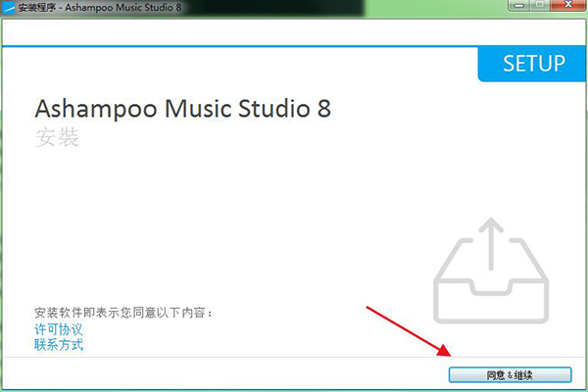The image size is (588, 392).
Task: Click the Ashampoo icon in the title bar
Action: 8,7
